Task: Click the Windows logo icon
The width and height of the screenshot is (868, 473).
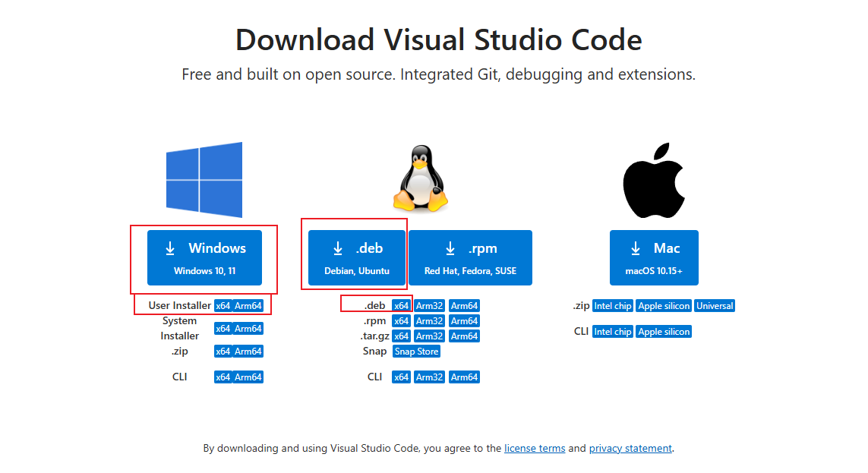Action: (204, 180)
